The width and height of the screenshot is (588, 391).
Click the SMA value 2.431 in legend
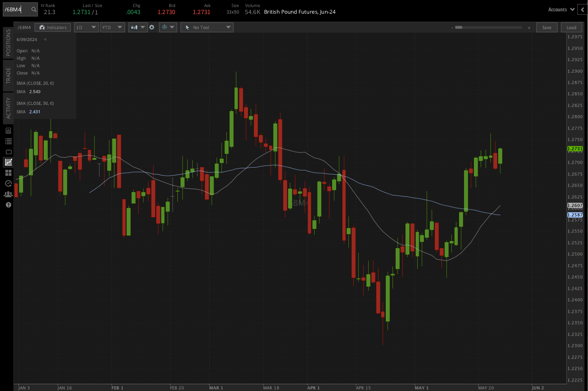pyautogui.click(x=35, y=112)
